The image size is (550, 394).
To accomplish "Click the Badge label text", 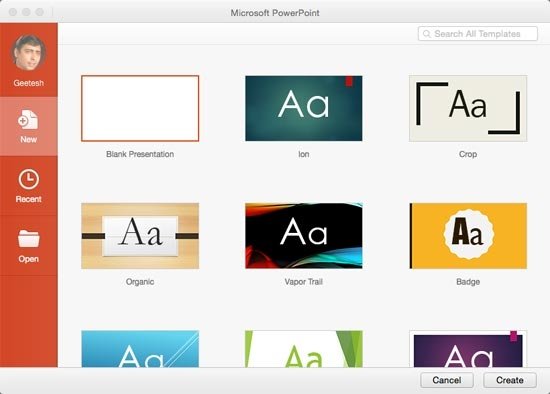I will pos(468,282).
